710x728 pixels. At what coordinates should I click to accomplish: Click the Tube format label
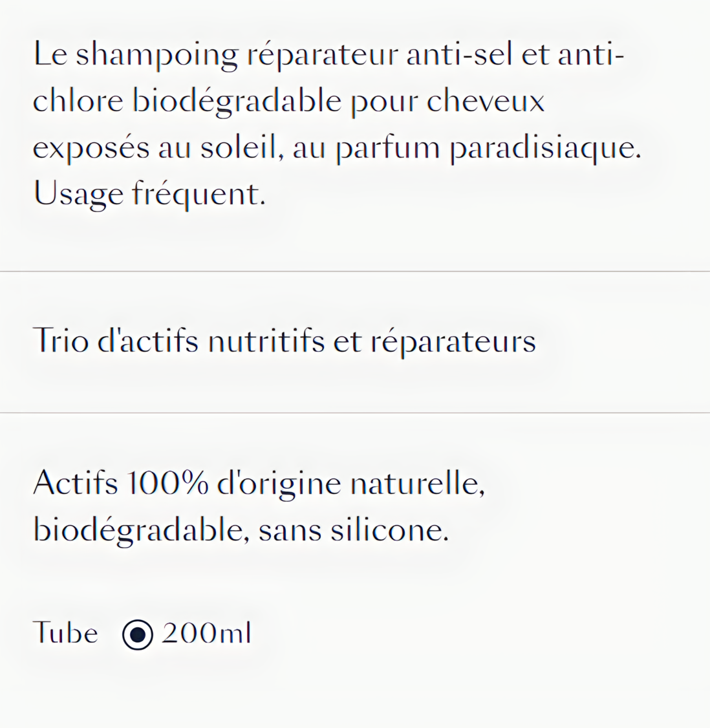[65, 633]
